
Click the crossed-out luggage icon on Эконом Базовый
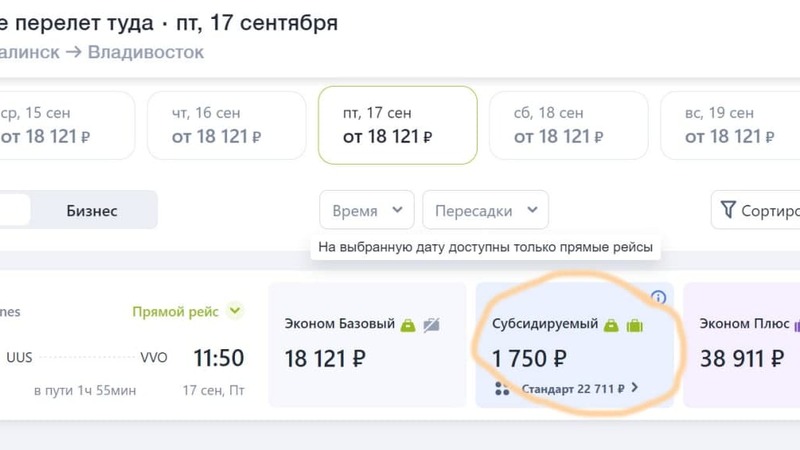click(431, 324)
